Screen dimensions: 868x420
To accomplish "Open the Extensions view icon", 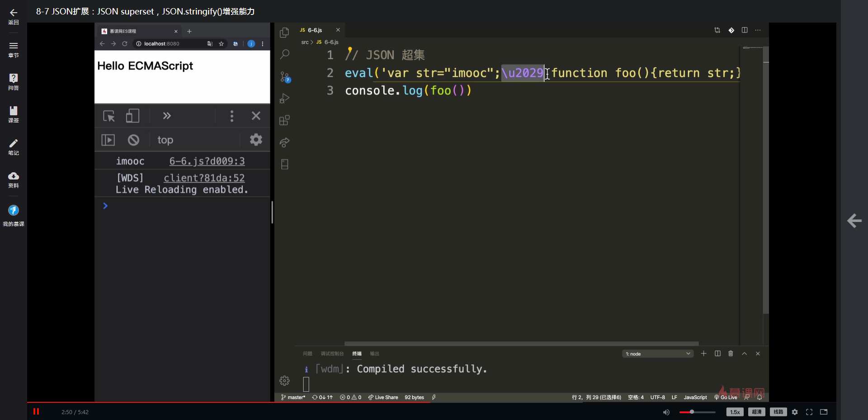I will pos(284,120).
